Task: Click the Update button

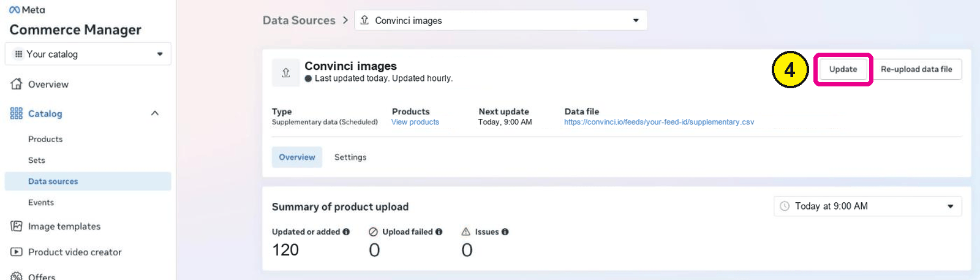Action: coord(843,69)
